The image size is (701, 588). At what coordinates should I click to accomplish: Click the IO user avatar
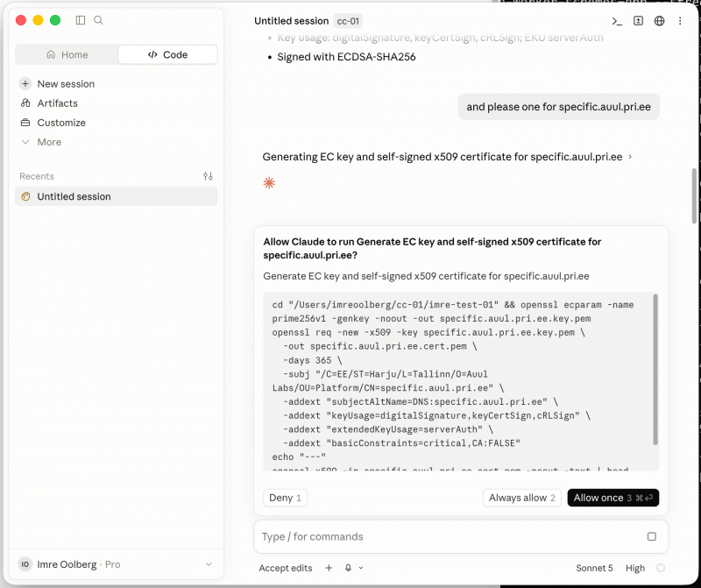pyautogui.click(x=25, y=564)
